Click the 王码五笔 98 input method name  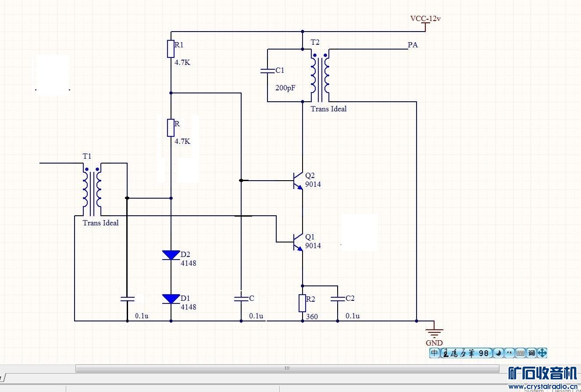click(x=466, y=353)
